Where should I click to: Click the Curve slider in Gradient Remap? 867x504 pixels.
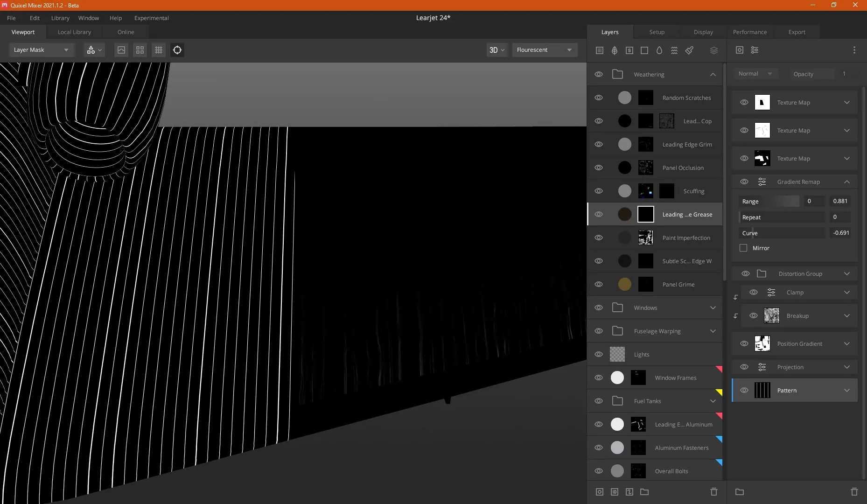coord(783,233)
